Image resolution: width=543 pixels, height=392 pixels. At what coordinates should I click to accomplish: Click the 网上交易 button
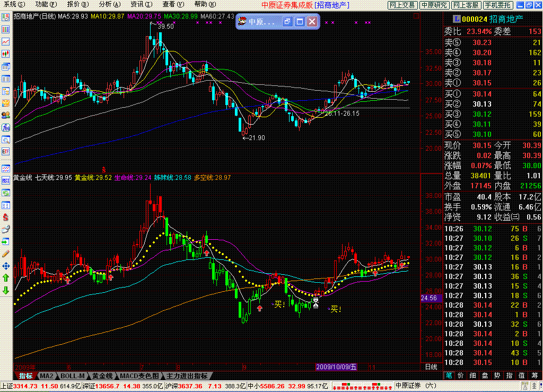pyautogui.click(x=402, y=5)
